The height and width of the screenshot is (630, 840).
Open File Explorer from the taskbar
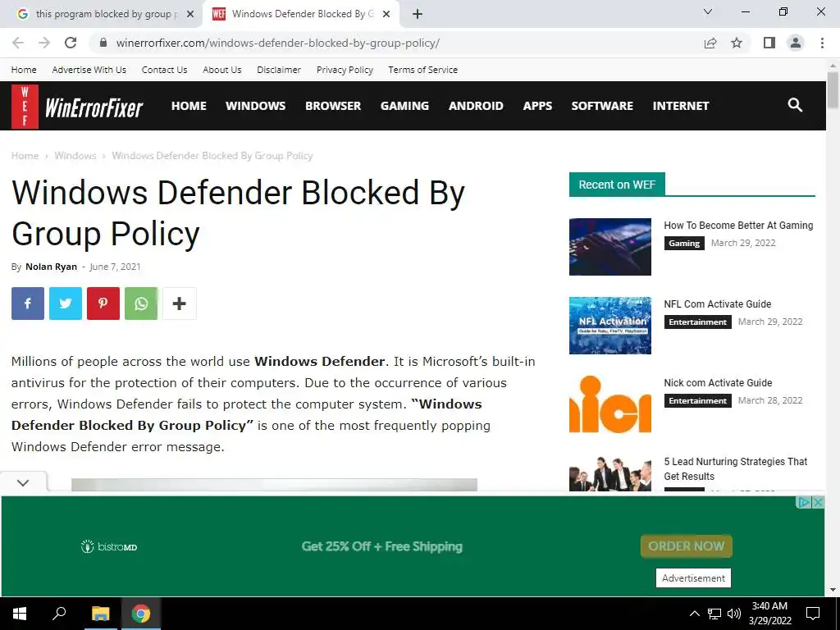(100, 614)
